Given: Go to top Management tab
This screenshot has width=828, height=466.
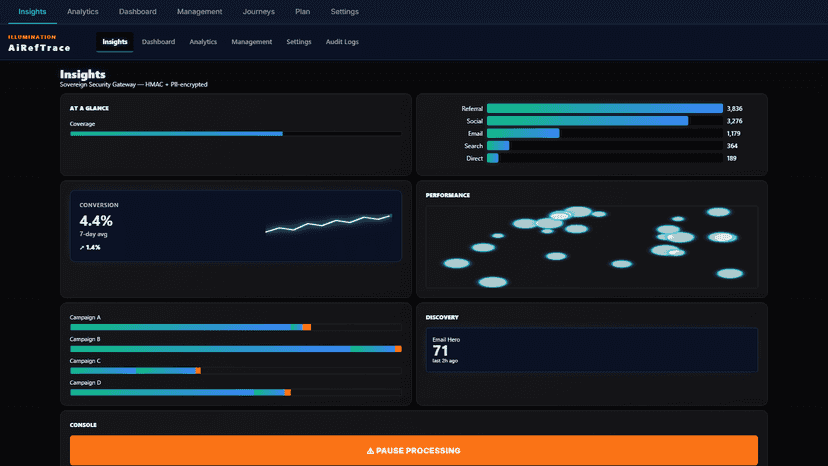Looking at the screenshot, I should tap(199, 12).
